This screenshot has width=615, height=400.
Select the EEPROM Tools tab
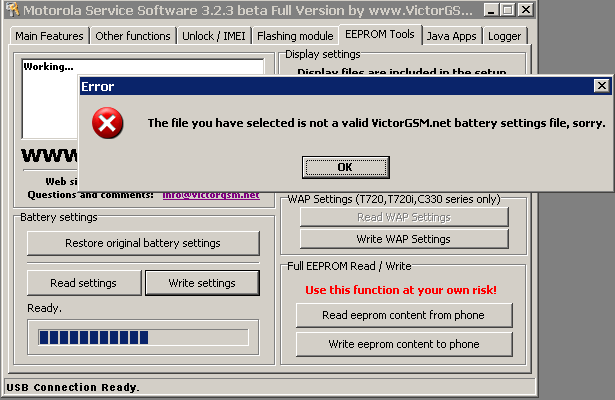pos(380,35)
